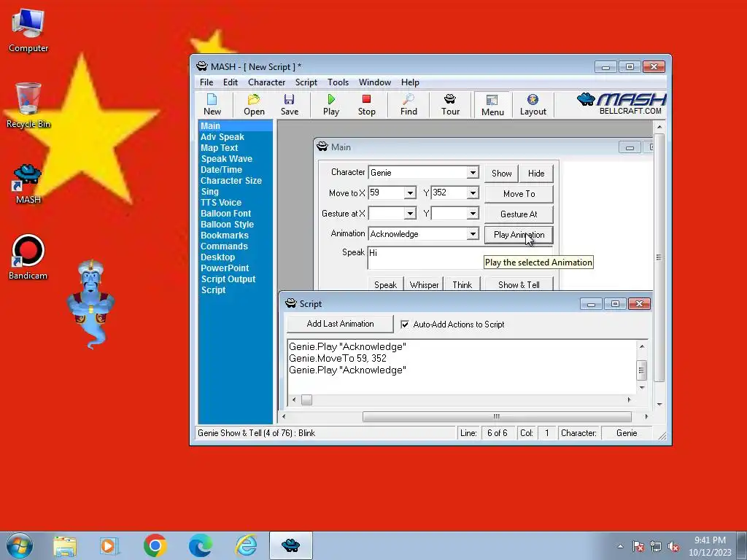
Task: Open the Gesture at Y dropdown
Action: click(x=473, y=214)
